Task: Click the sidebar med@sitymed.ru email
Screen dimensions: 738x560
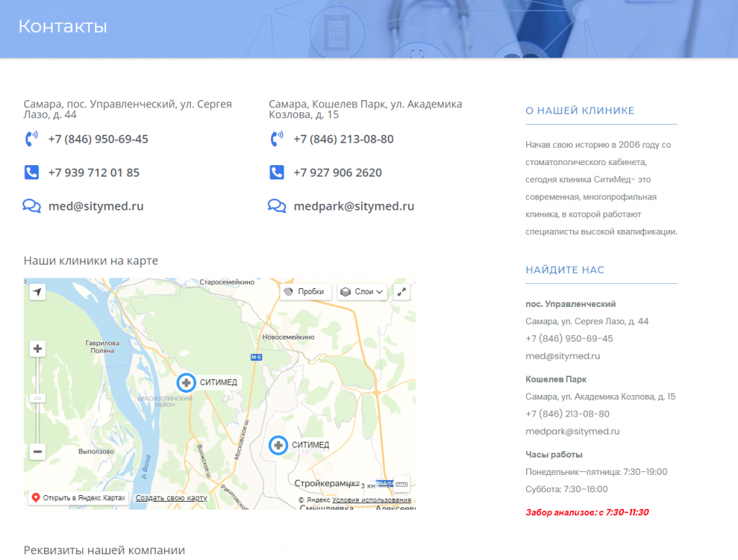Action: point(563,356)
